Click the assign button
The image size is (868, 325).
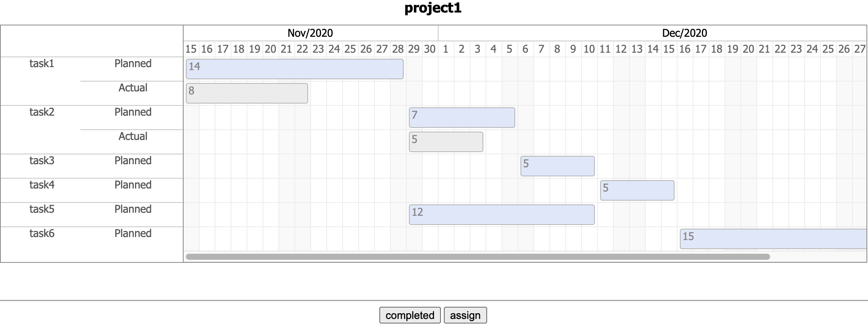465,315
